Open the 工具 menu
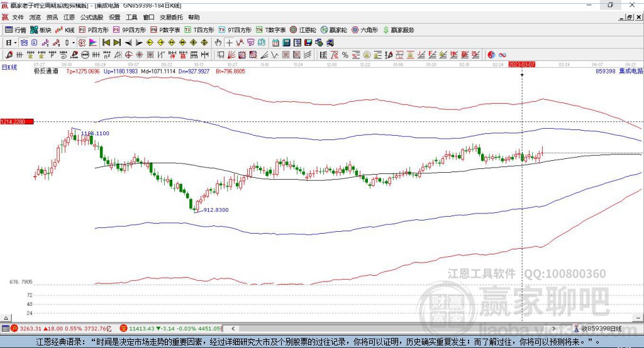Screen dimensions: 644x348 tap(131, 17)
